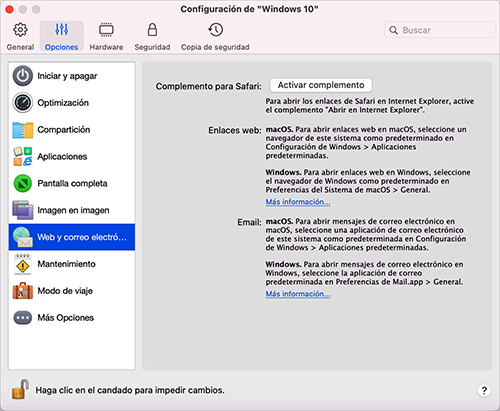The height and width of the screenshot is (411, 500).
Task: Click the Compartición folder icon
Action: coord(23,130)
